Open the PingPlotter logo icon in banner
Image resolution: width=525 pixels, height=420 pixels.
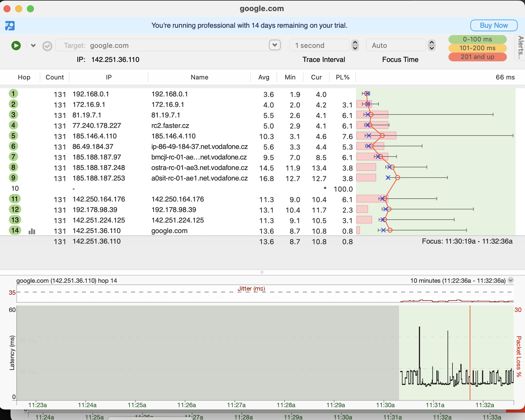coord(10,26)
